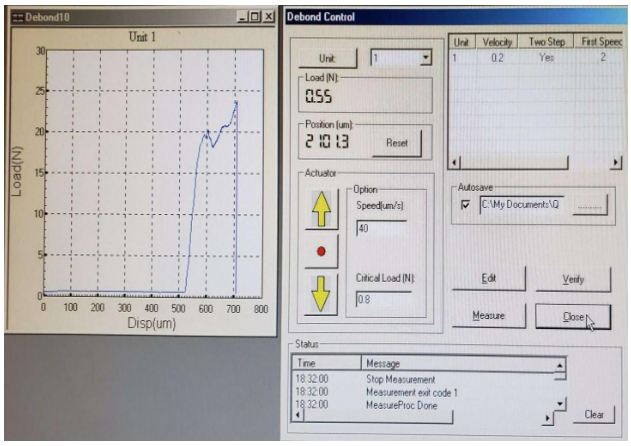
Task: Toggle the Autosave checkbox
Action: (x=463, y=204)
